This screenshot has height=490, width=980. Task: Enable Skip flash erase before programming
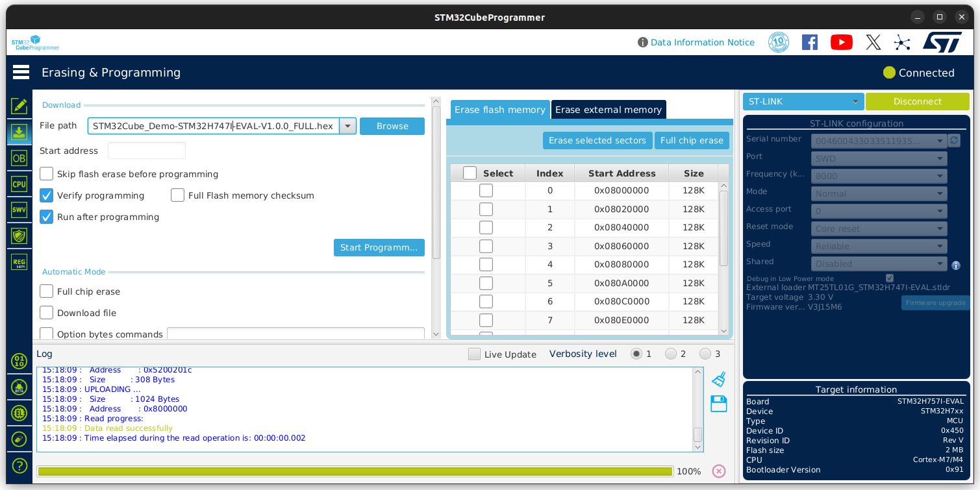[x=46, y=174]
